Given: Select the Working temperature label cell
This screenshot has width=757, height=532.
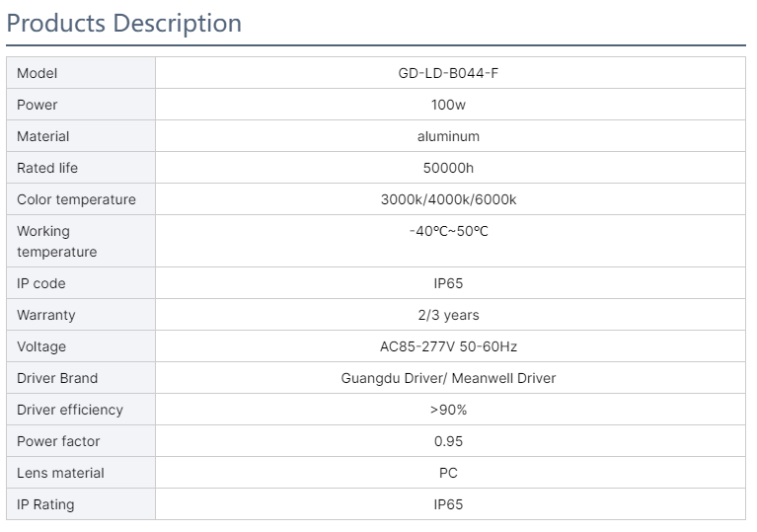Looking at the screenshot, I should [81, 242].
